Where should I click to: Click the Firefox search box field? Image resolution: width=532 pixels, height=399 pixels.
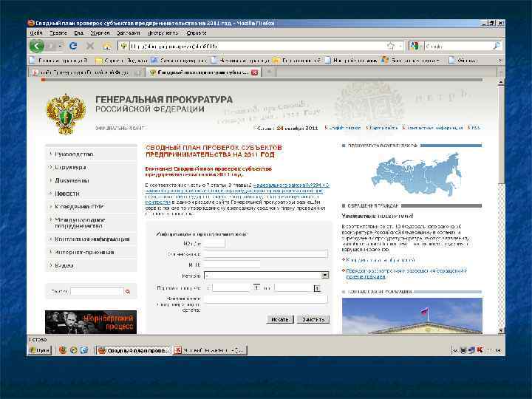[458, 46]
